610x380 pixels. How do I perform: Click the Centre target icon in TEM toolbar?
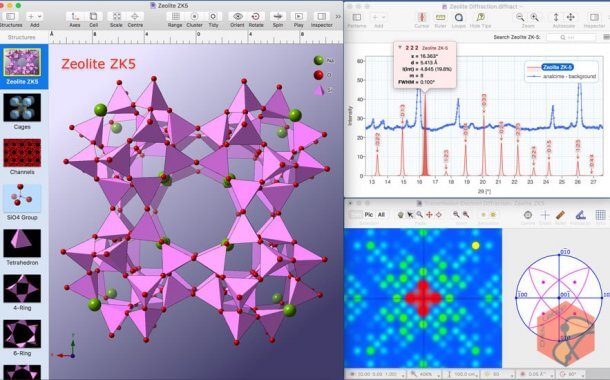(x=528, y=215)
